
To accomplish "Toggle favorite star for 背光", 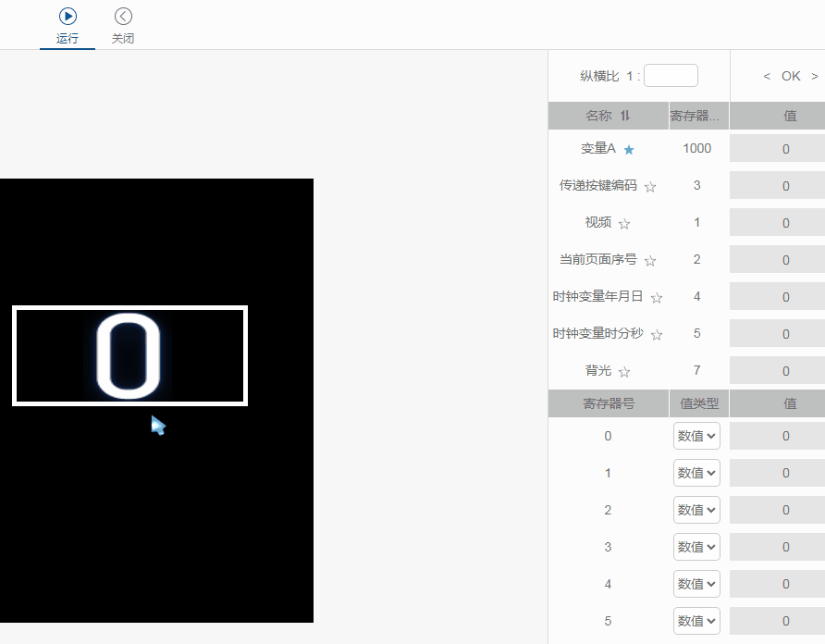I will pos(623,370).
